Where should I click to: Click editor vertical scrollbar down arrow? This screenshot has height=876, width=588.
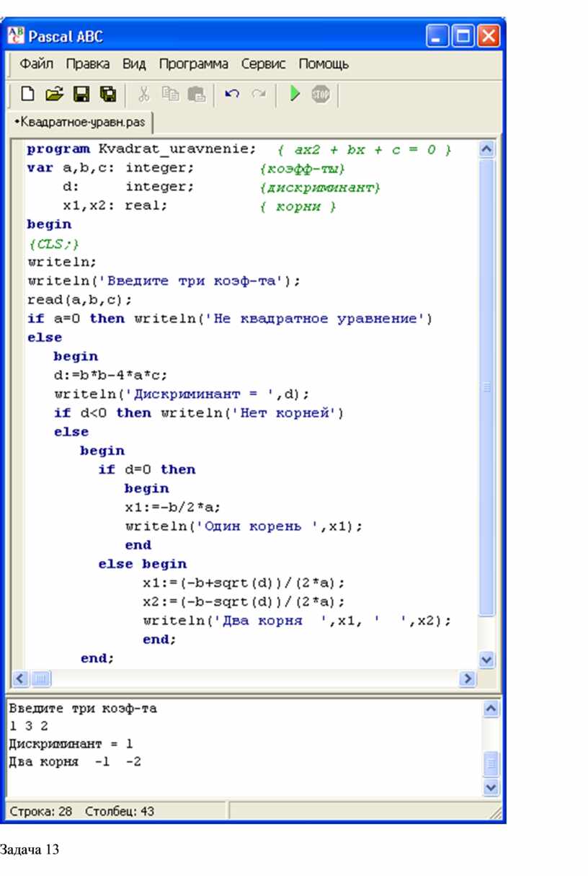point(487,659)
